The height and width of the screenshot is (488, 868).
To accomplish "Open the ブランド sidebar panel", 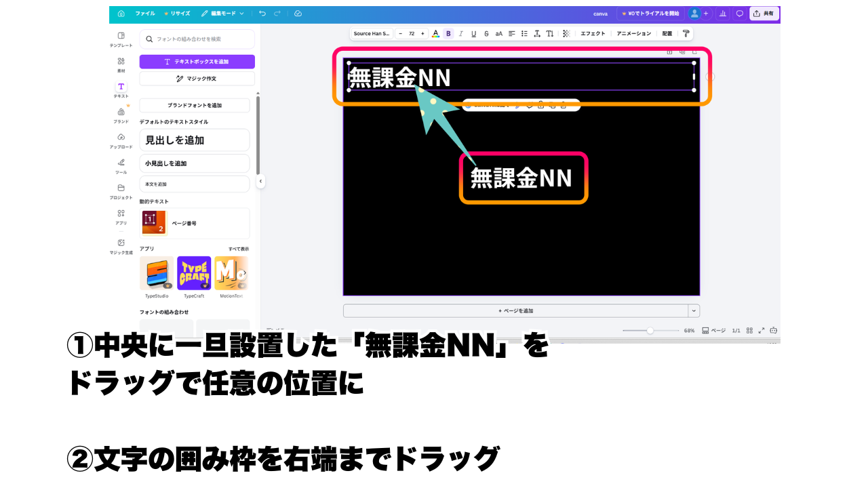I will [121, 115].
